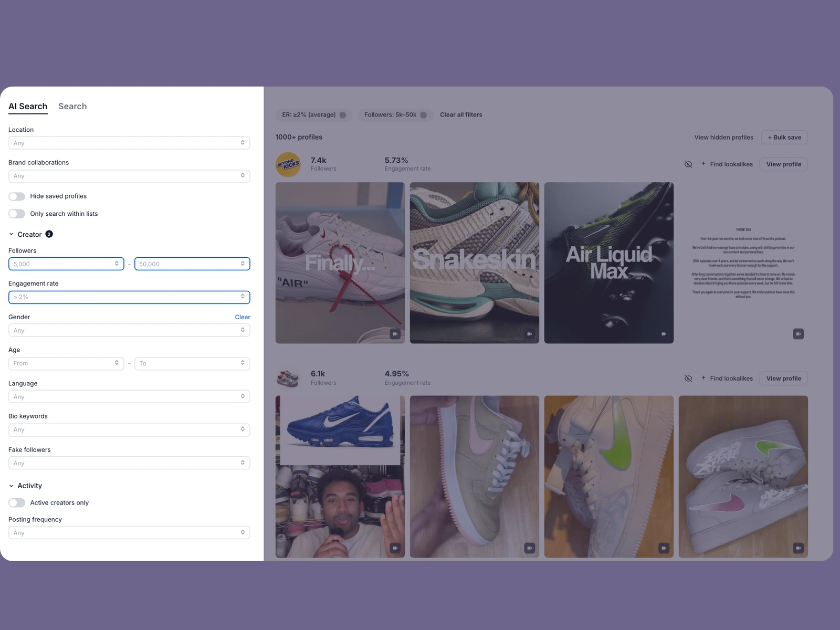This screenshot has width=840, height=630.
Task: Open the blue Nike sneaker review post
Action: click(x=340, y=477)
